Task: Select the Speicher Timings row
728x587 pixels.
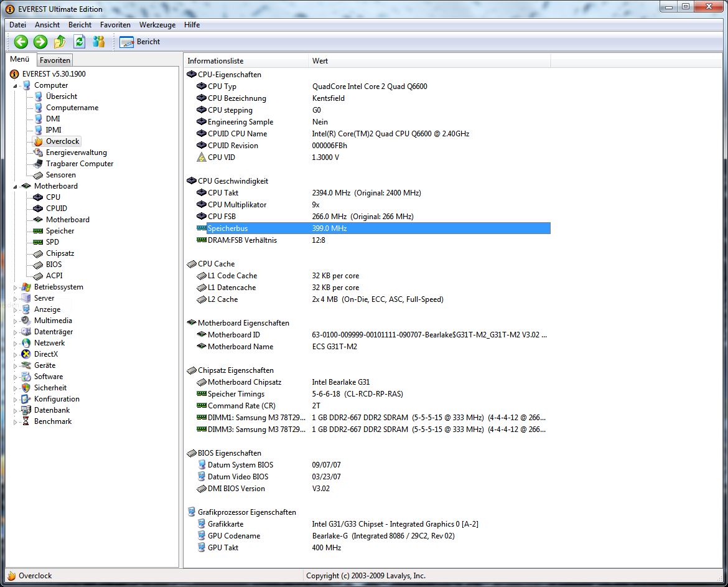Action: click(x=373, y=394)
